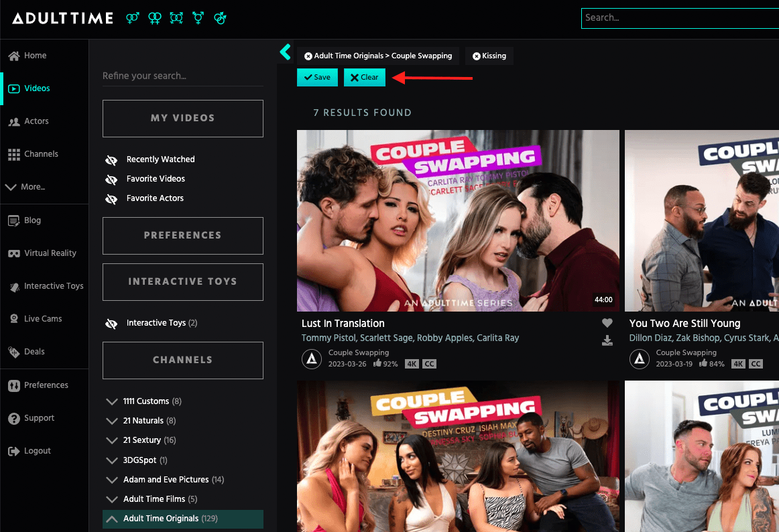Select the lesbian double-female symbol icon

tap(154, 18)
